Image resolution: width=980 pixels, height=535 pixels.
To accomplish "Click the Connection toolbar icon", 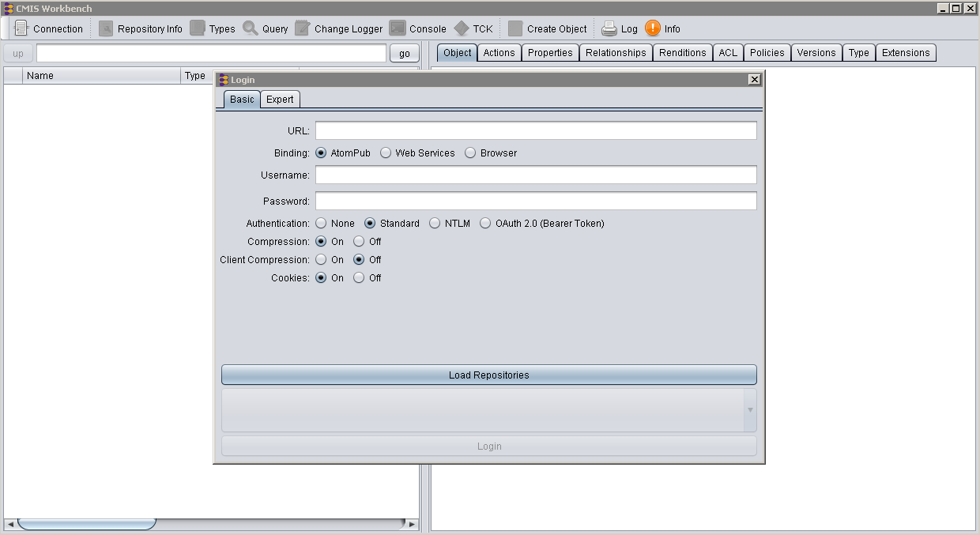I will [x=21, y=28].
